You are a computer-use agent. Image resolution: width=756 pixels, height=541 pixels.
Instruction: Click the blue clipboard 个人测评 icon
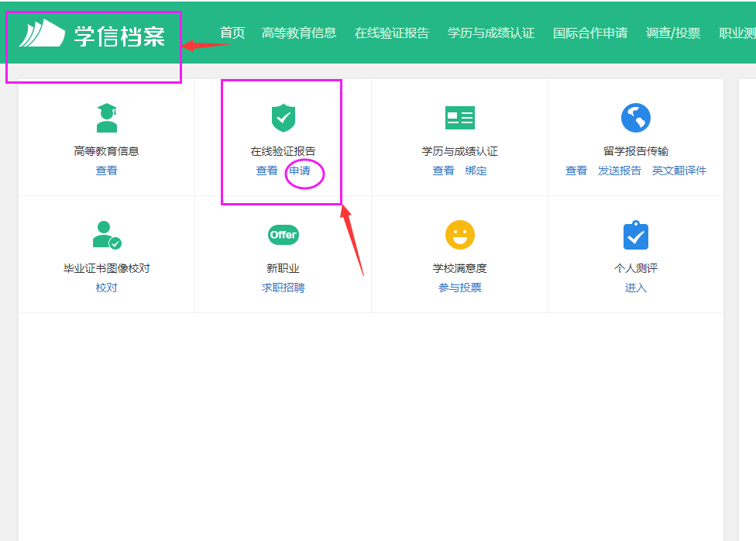(635, 235)
